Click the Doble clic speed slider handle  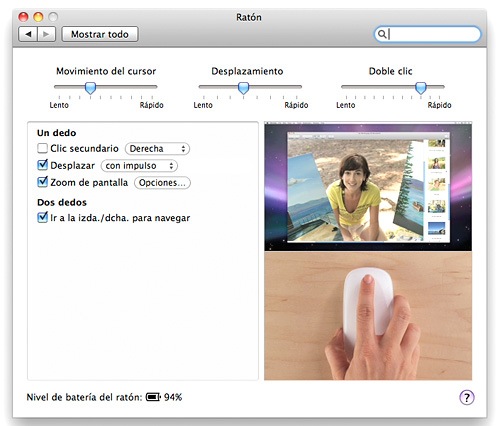pyautogui.click(x=421, y=88)
